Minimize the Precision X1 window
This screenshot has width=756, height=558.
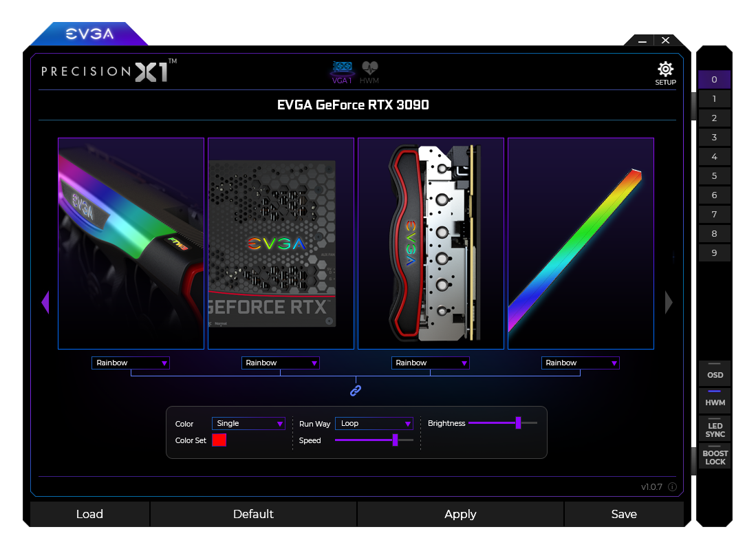point(642,41)
